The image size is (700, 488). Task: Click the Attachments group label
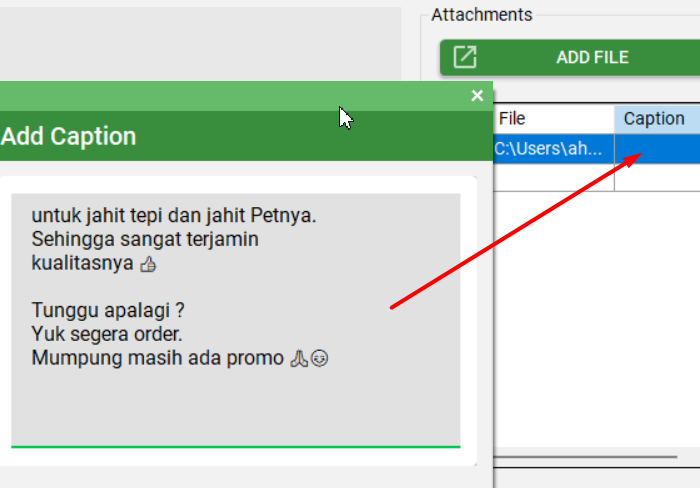coord(481,14)
